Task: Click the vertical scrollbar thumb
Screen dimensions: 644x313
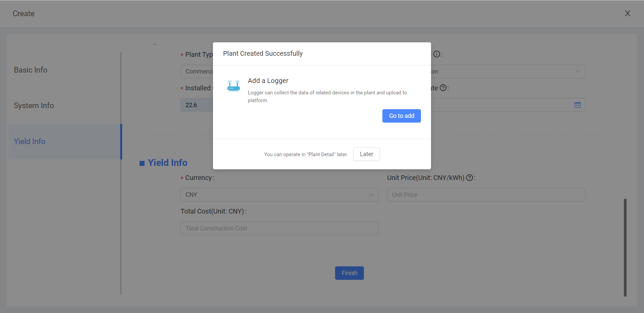Action: tap(625, 247)
